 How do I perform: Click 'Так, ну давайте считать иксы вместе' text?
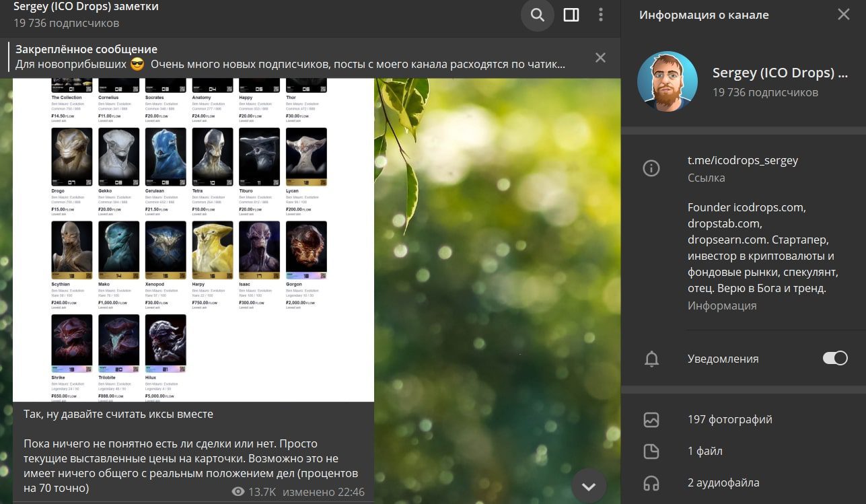pyautogui.click(x=118, y=414)
